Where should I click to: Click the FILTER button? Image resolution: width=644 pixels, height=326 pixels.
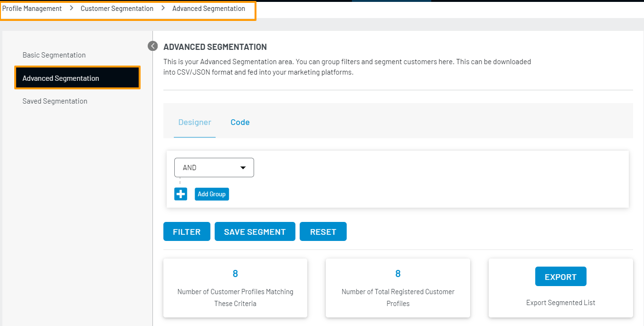coord(187,232)
